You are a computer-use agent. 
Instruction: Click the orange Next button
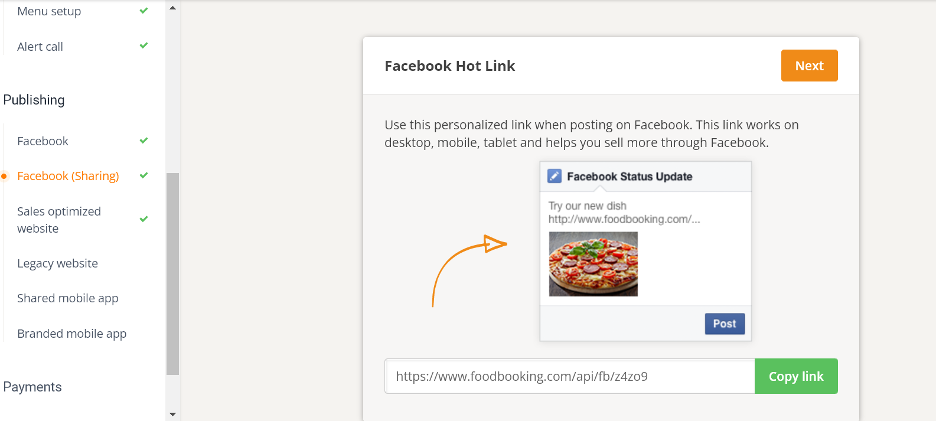(x=809, y=66)
